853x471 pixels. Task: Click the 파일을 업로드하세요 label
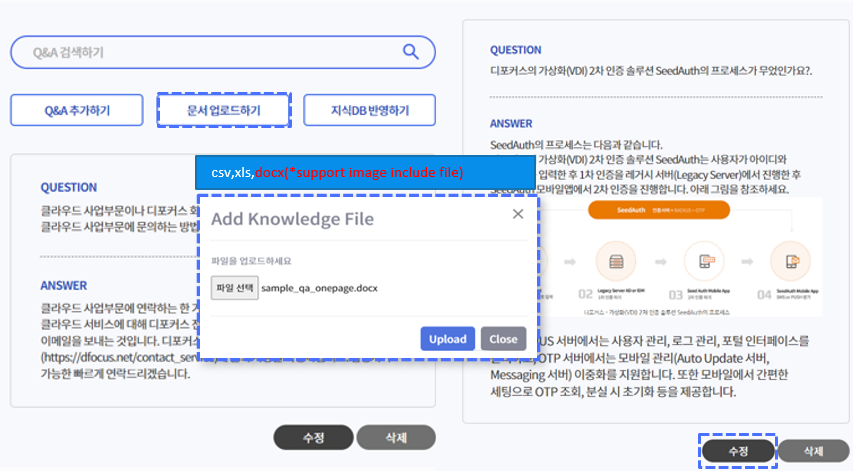(x=251, y=261)
